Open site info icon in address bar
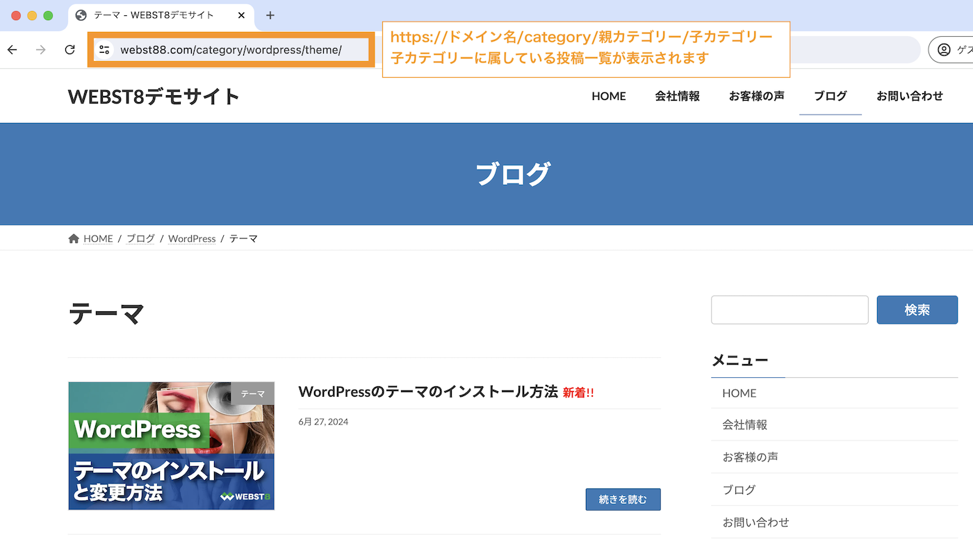 point(105,49)
